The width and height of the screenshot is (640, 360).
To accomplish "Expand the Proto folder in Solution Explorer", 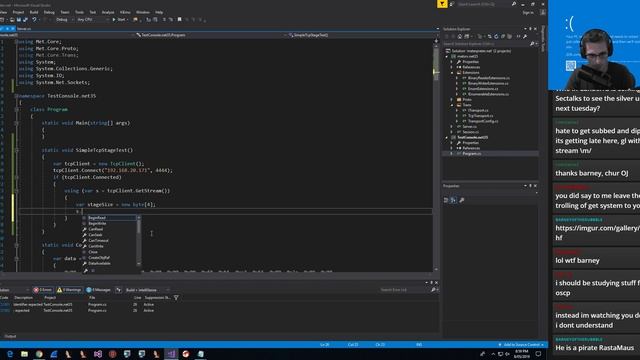I will [x=452, y=100].
